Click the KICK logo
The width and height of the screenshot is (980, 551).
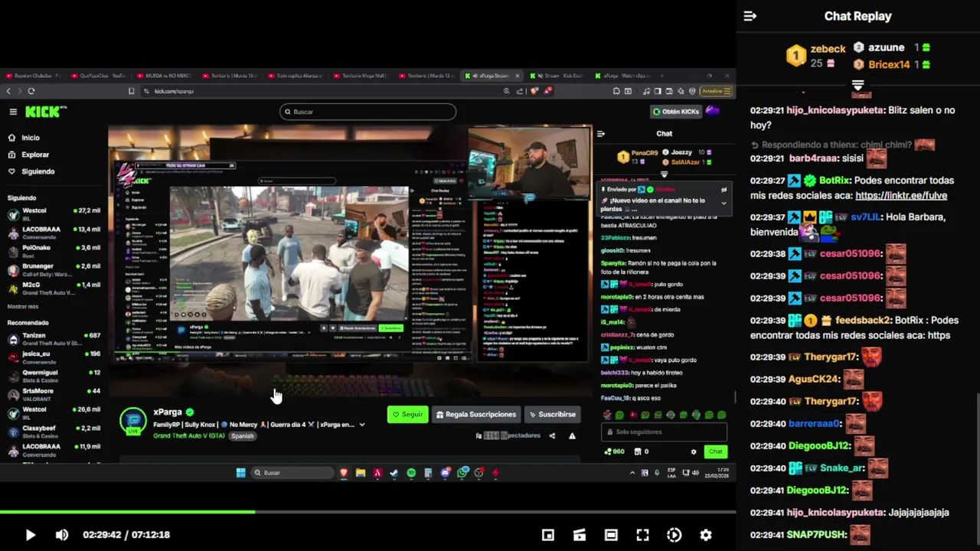tap(45, 112)
